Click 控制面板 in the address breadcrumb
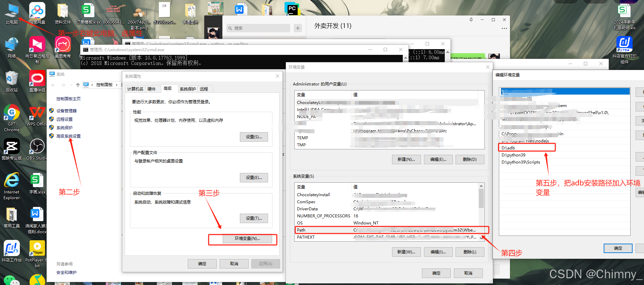 pos(104,85)
